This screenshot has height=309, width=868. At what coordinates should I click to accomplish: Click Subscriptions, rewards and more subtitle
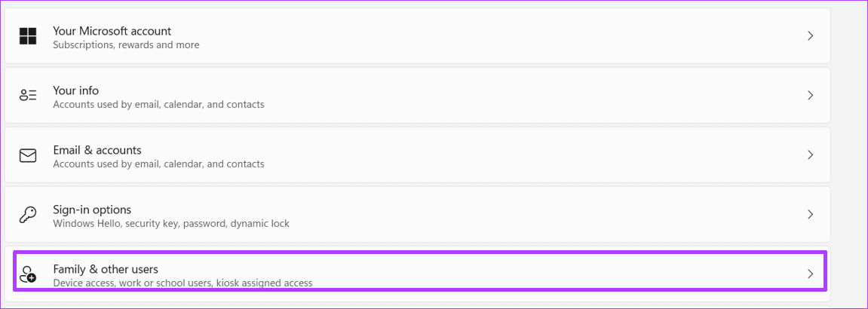point(126,44)
